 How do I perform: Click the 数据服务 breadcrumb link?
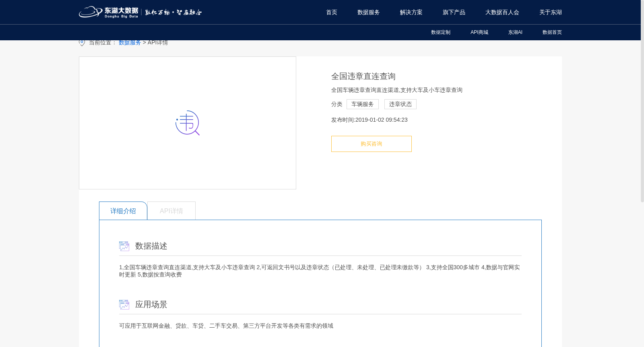click(x=130, y=43)
